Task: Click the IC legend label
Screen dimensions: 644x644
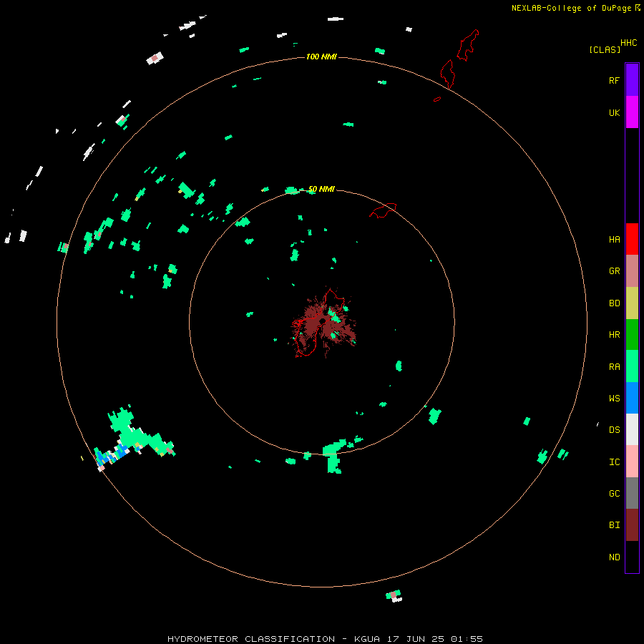Action: 614,462
